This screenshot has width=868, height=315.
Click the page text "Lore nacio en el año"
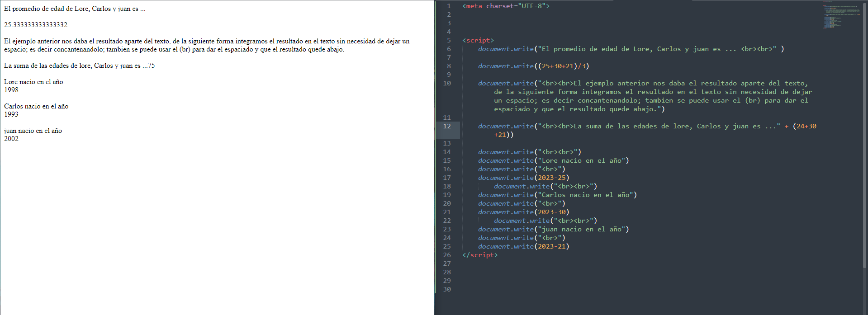(x=33, y=82)
